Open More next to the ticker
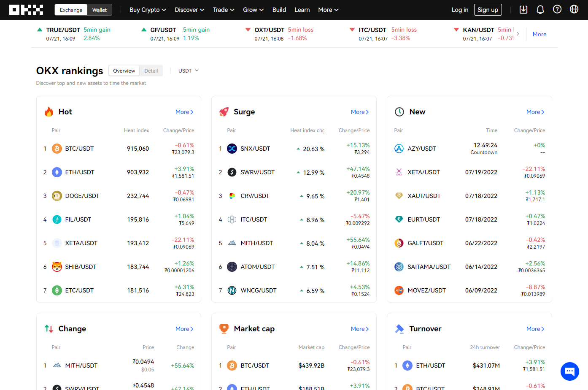The width and height of the screenshot is (588, 390). 539,34
